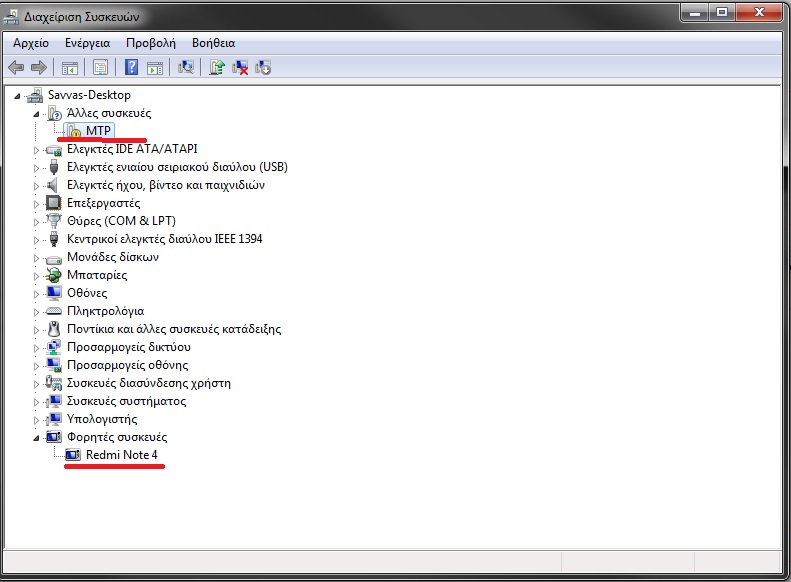Click the Savvas-Desktop computer icon
This screenshot has width=791, height=582.
tap(35, 95)
